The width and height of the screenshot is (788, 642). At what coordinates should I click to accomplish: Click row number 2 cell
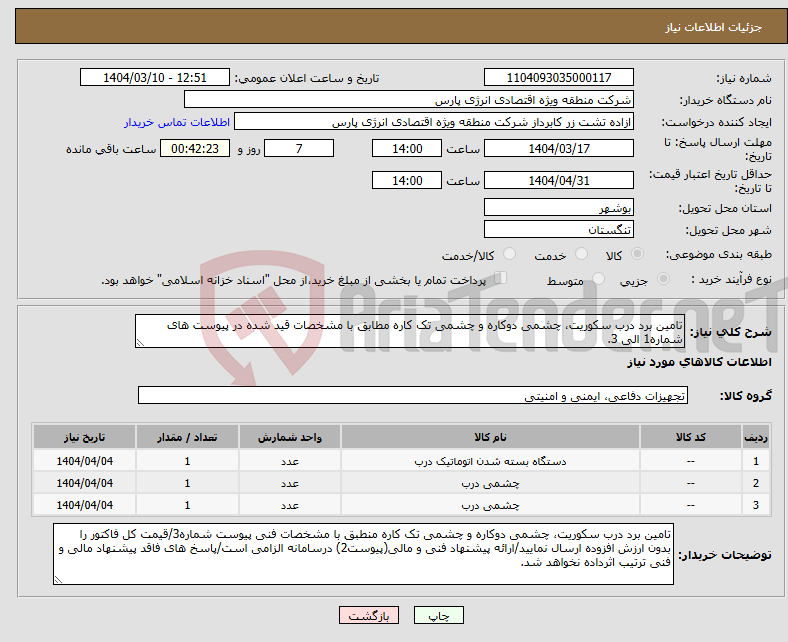755,483
